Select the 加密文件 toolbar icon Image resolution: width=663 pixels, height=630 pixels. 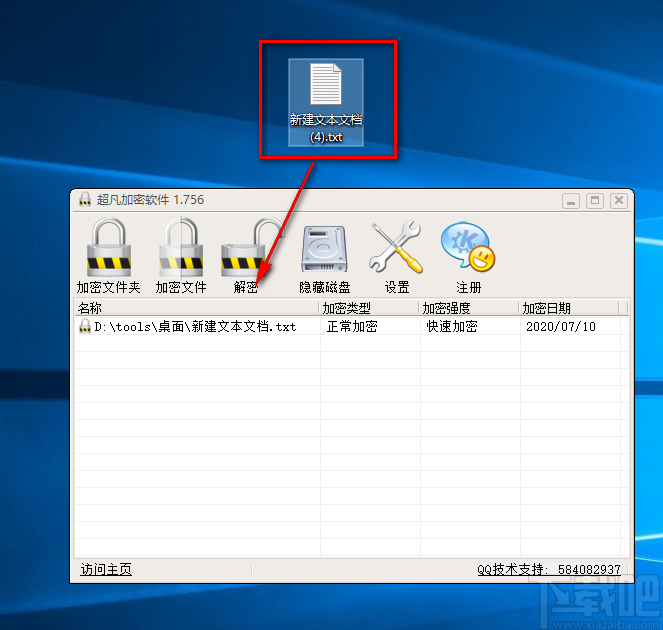point(181,248)
